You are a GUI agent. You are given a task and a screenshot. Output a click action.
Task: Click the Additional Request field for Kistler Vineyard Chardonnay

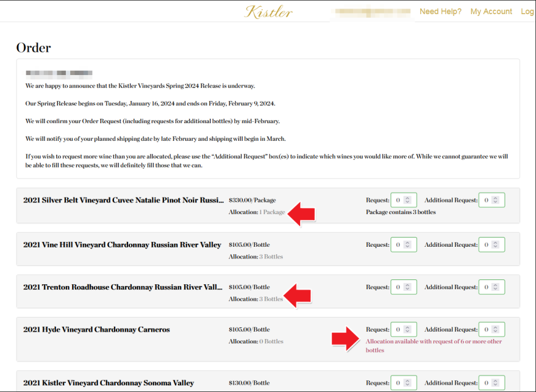point(492,383)
